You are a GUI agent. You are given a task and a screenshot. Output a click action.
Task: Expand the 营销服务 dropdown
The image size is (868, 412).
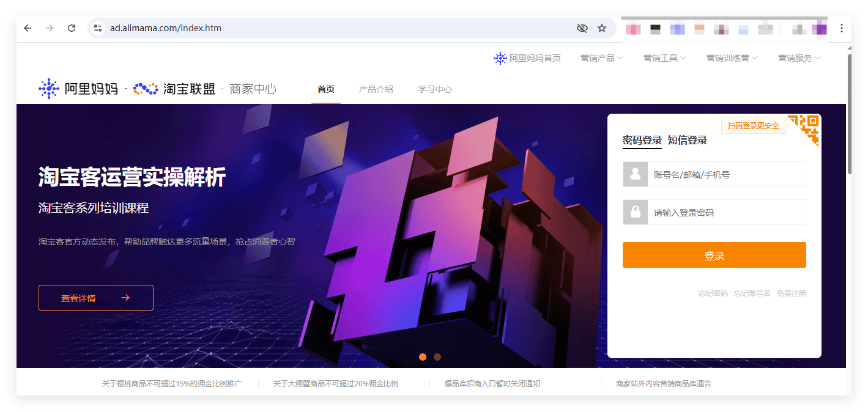(x=799, y=58)
